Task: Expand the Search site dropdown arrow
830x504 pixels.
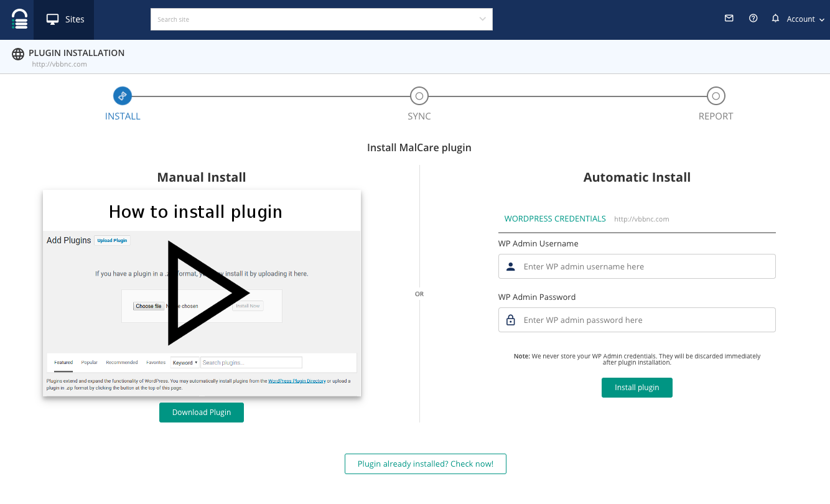Action: pos(483,19)
